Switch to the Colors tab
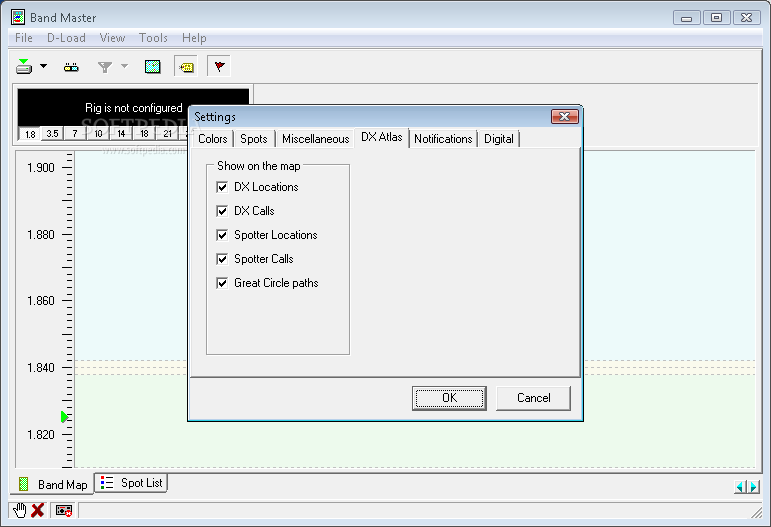Viewport: 771px width, 527px height. coord(212,139)
